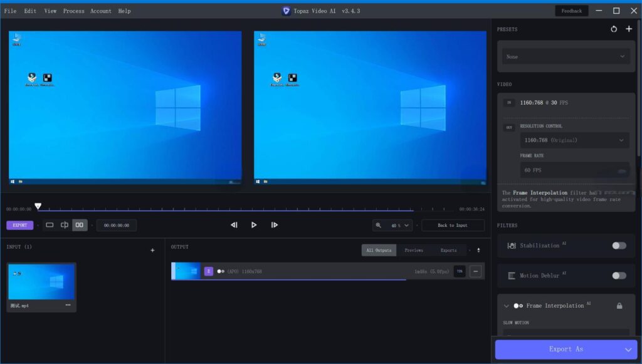Click the add preset plus icon

pyautogui.click(x=629, y=29)
